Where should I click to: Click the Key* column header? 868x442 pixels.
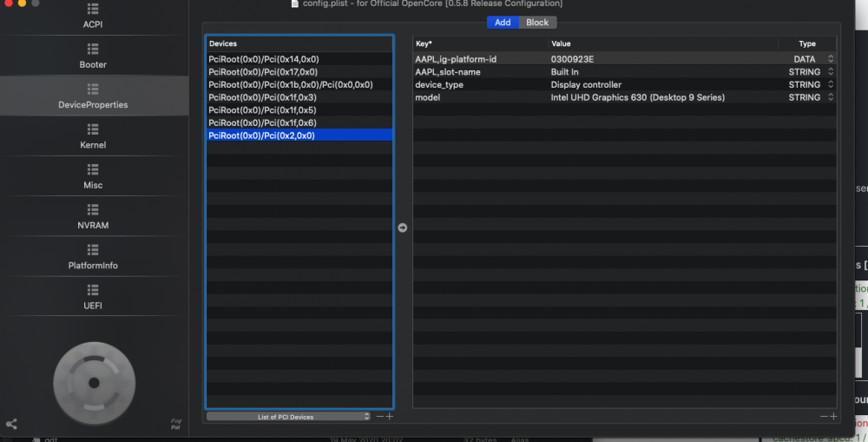[x=481, y=43]
